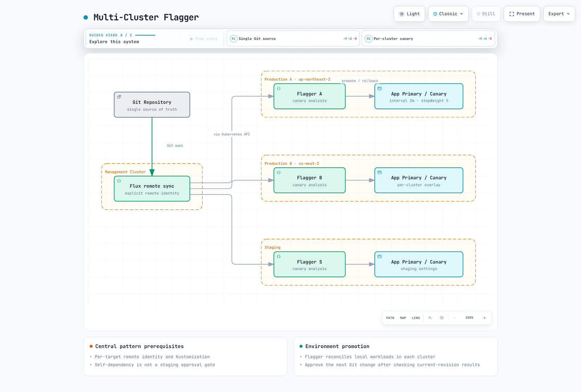
Task: Reset zoom via the 100% label
Action: pyautogui.click(x=470, y=318)
